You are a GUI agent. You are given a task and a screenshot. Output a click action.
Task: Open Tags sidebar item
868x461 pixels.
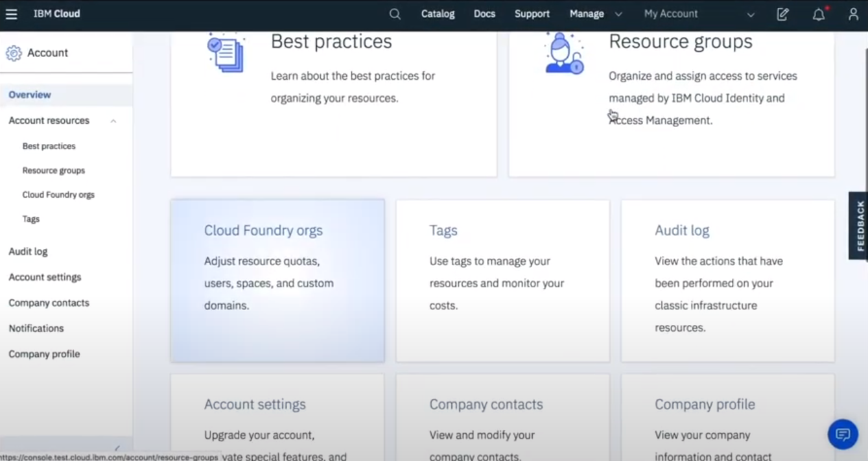click(x=30, y=219)
